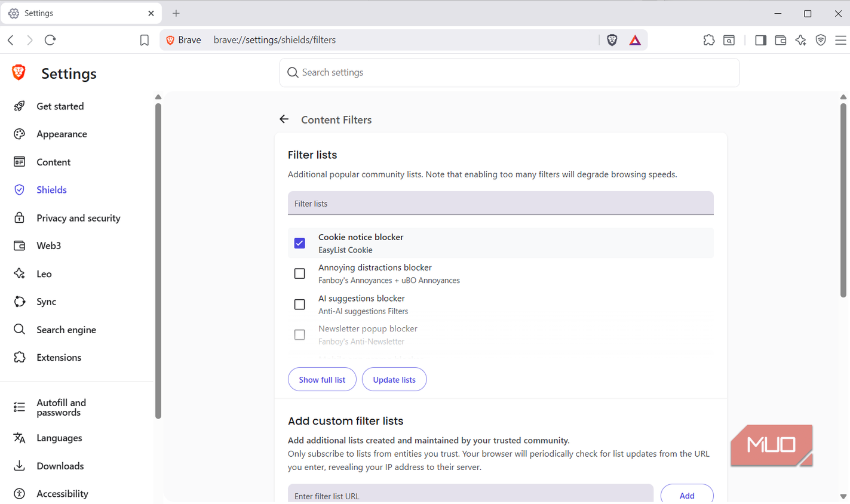Enable the Annoying distractions blocker checkbox

300,273
